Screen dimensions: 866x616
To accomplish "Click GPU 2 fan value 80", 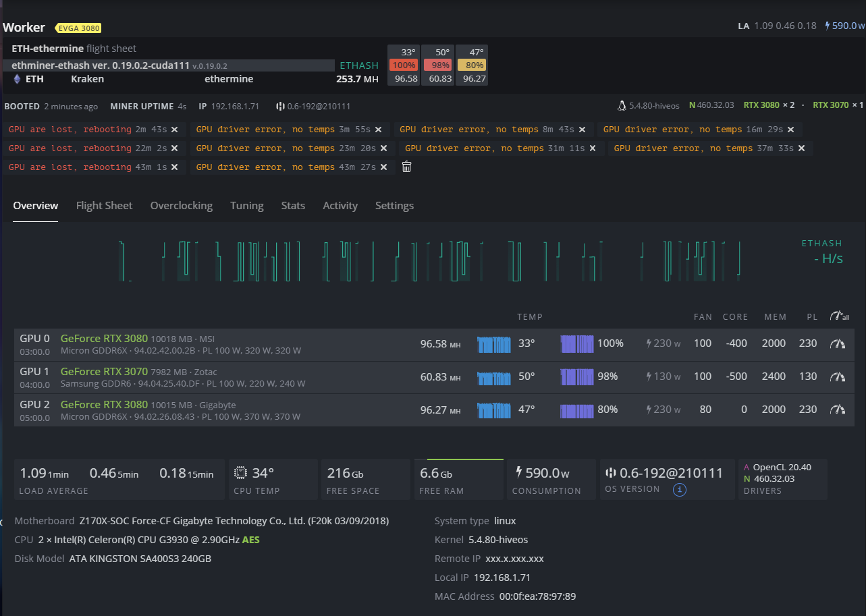I will 705,410.
